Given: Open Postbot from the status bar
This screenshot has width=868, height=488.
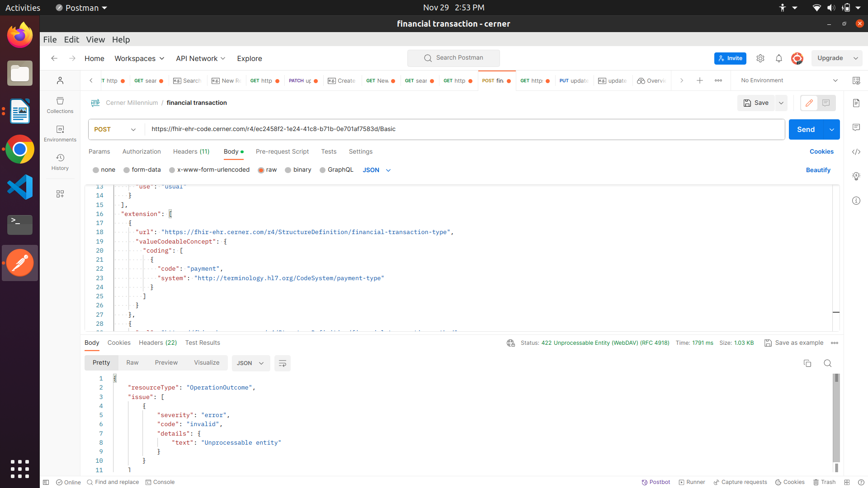Looking at the screenshot, I should (x=656, y=482).
